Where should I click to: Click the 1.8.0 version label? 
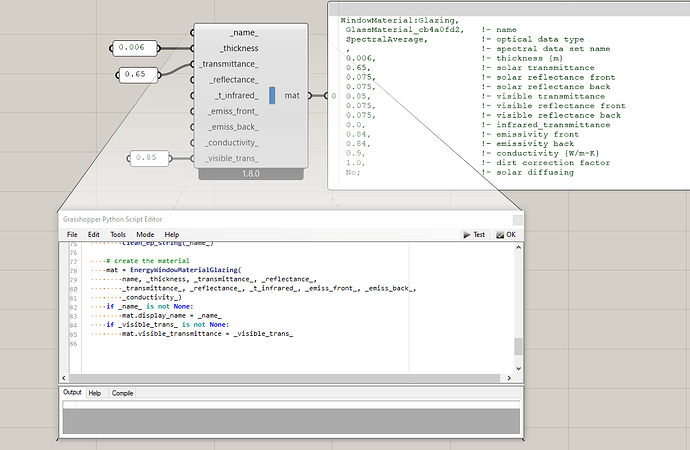click(x=251, y=174)
